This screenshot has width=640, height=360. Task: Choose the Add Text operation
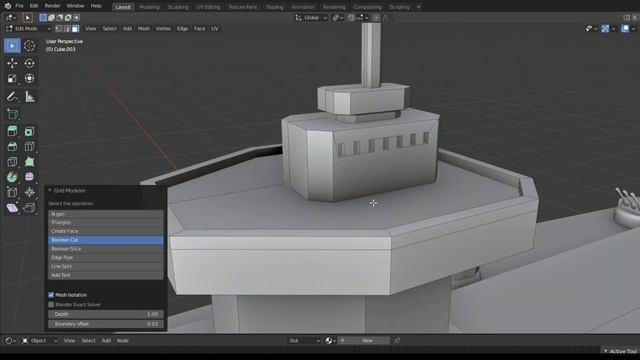click(x=106, y=275)
